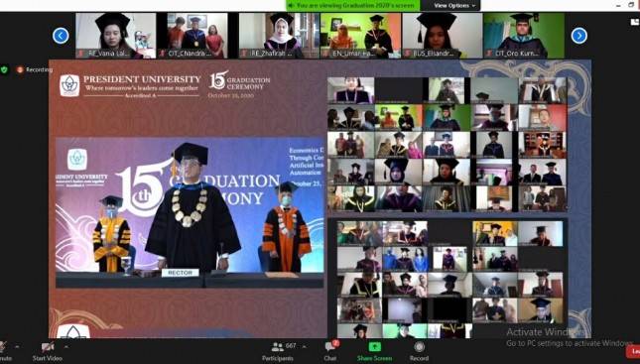Click the green Share Screen button
The width and height of the screenshot is (640, 364).
(x=375, y=351)
